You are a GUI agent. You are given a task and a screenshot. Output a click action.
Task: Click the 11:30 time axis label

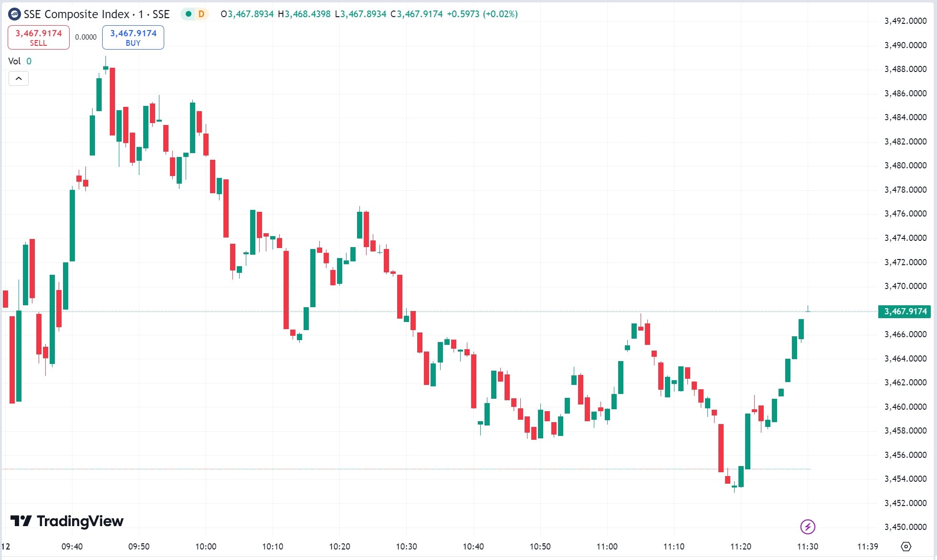(808, 547)
